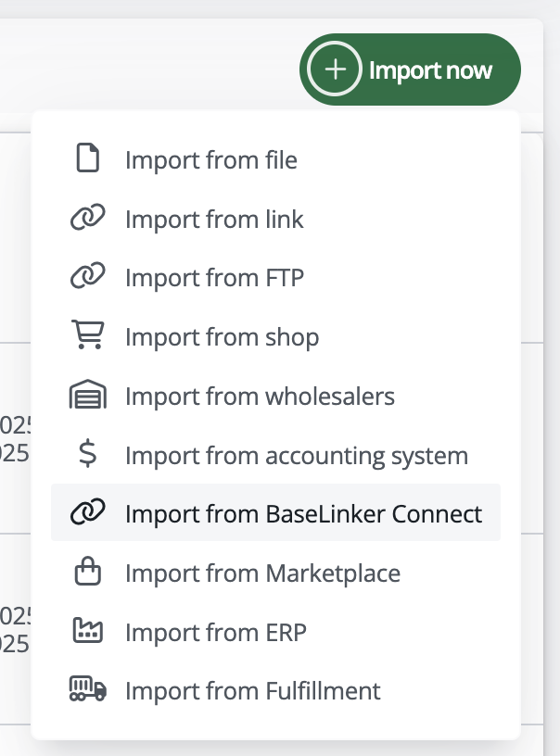The height and width of the screenshot is (756, 560).
Task: Click the file icon beside Import from file
Action: tap(87, 159)
